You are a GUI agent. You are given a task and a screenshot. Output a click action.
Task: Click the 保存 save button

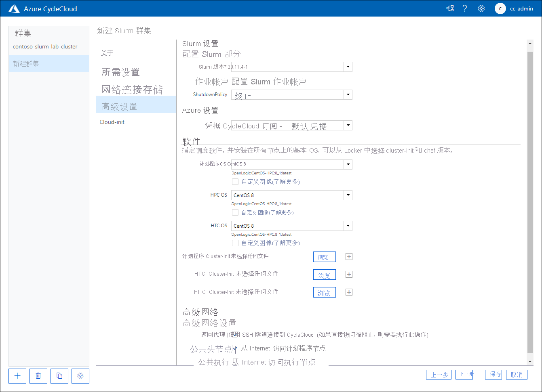[493, 375]
